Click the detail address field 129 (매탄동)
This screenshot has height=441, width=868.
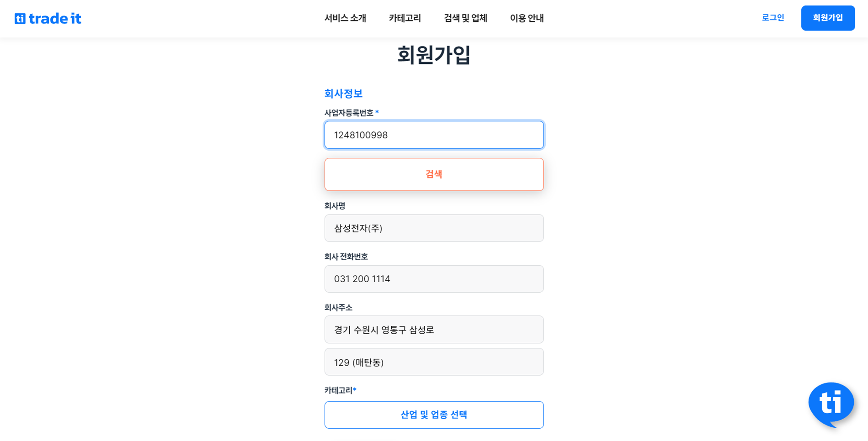(x=434, y=362)
